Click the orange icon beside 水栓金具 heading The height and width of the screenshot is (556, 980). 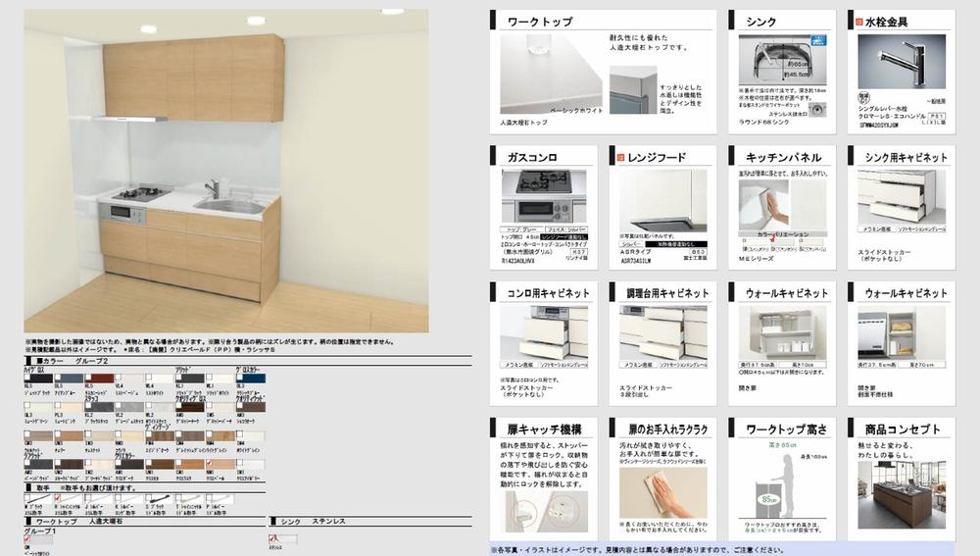click(x=857, y=21)
